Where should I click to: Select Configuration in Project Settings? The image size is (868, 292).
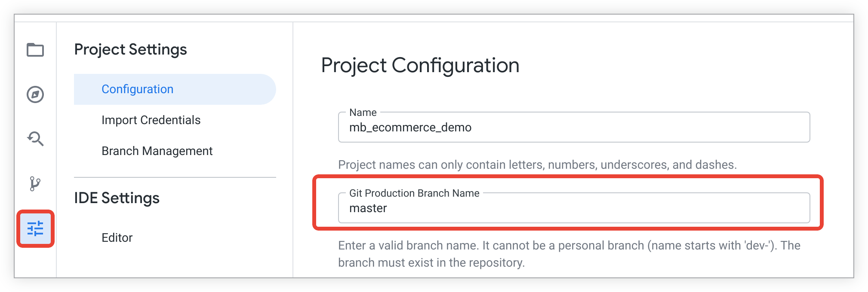tap(137, 89)
